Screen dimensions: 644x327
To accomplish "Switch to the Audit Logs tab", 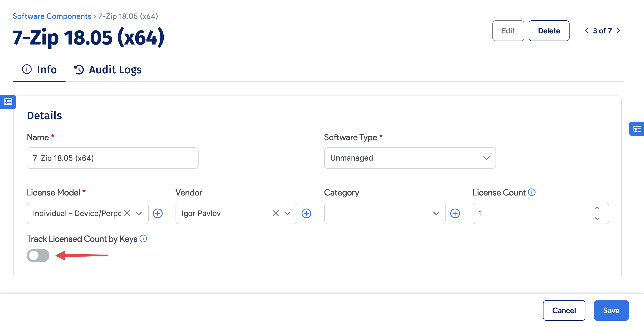I will point(108,70).
